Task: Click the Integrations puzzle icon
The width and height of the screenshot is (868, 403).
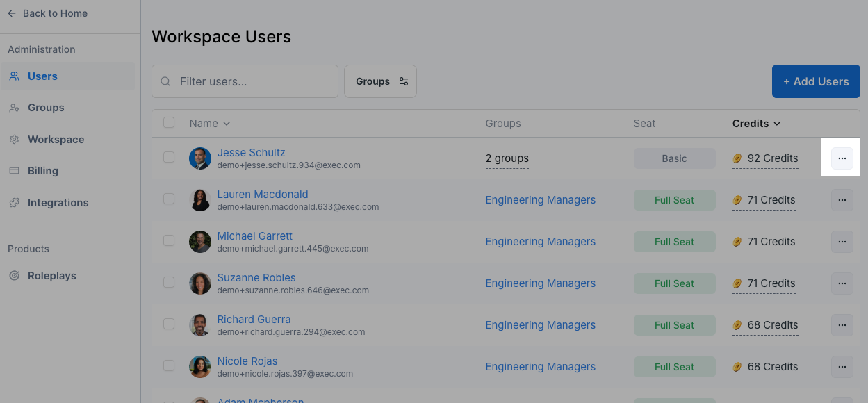Action: click(14, 203)
